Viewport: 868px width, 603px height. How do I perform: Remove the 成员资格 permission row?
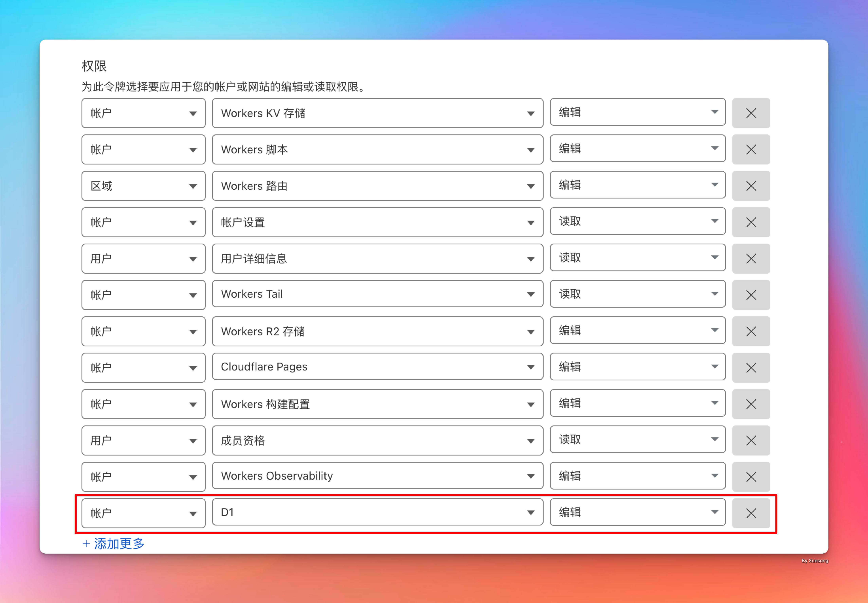(x=751, y=440)
